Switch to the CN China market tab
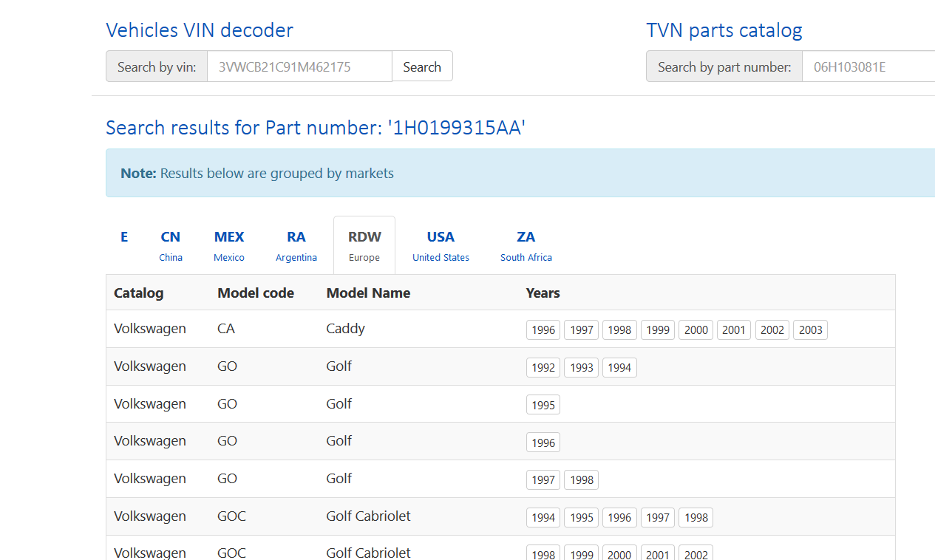The height and width of the screenshot is (560, 935). click(171, 245)
